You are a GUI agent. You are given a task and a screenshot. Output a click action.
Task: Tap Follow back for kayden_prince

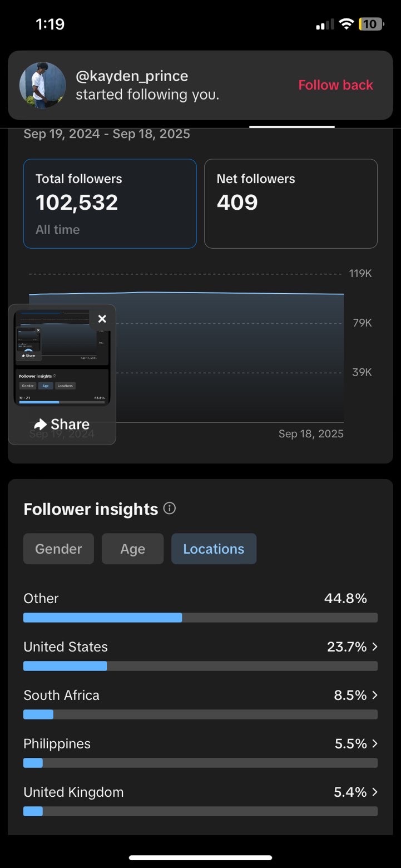pyautogui.click(x=335, y=85)
